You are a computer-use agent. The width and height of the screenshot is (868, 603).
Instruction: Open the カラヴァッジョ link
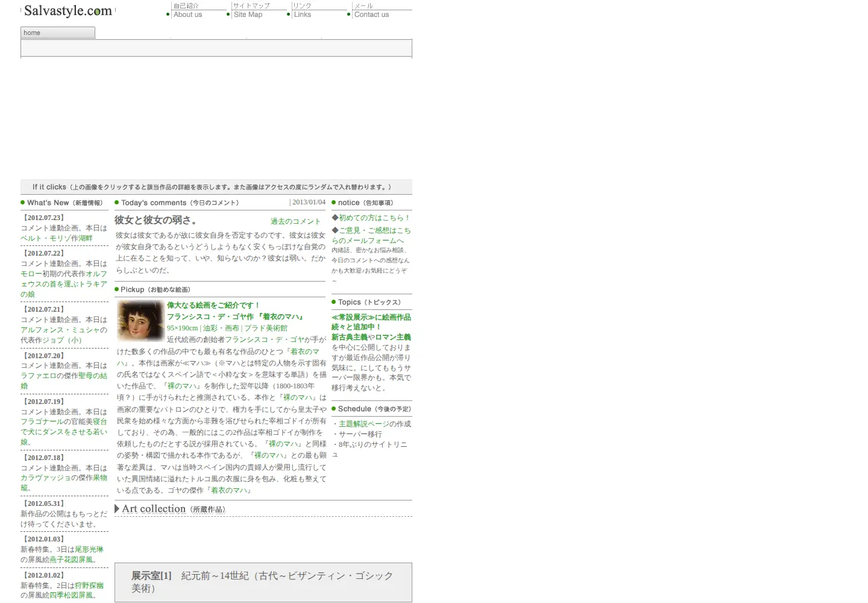46,478
